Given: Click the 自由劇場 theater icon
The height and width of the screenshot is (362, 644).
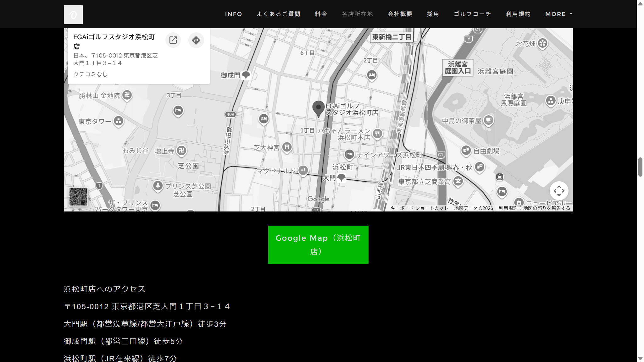Looking at the screenshot, I should [466, 151].
